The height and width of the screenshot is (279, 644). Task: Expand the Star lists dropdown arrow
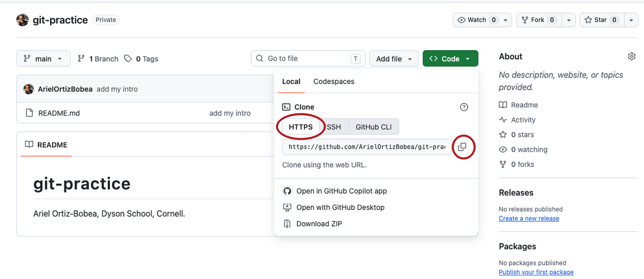pyautogui.click(x=631, y=20)
